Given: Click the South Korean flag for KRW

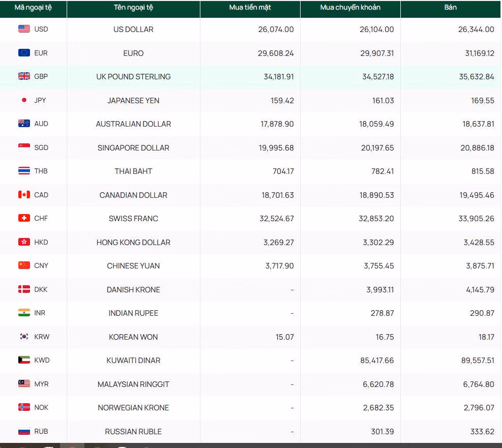Looking at the screenshot, I should tap(24, 337).
